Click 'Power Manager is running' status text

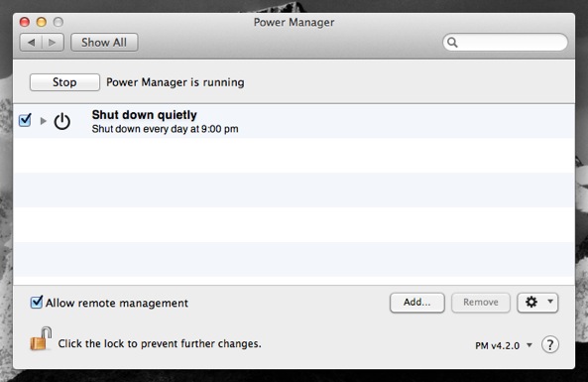[176, 82]
